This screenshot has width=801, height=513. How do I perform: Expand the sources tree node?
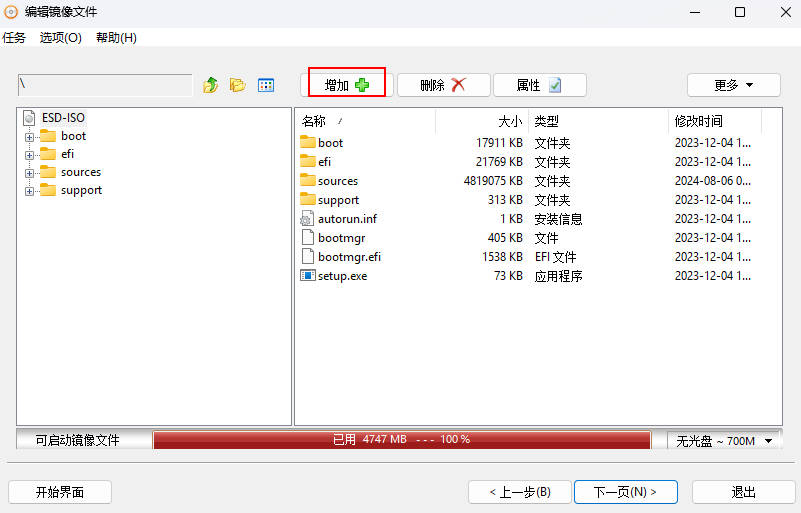(30, 172)
